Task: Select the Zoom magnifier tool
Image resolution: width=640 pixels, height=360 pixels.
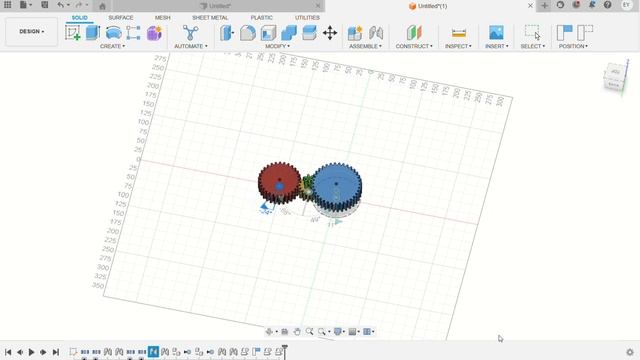Action: (x=309, y=331)
